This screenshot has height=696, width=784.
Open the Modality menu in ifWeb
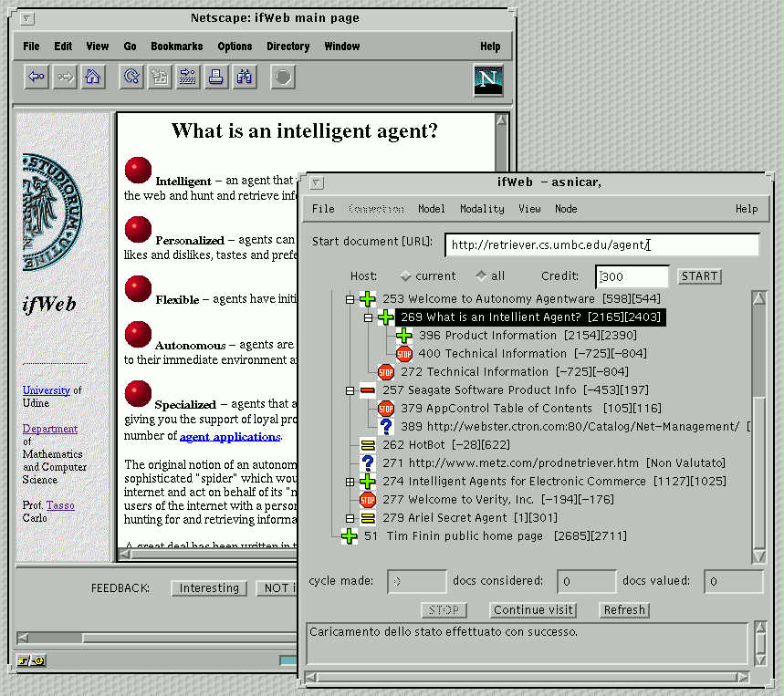tap(482, 209)
